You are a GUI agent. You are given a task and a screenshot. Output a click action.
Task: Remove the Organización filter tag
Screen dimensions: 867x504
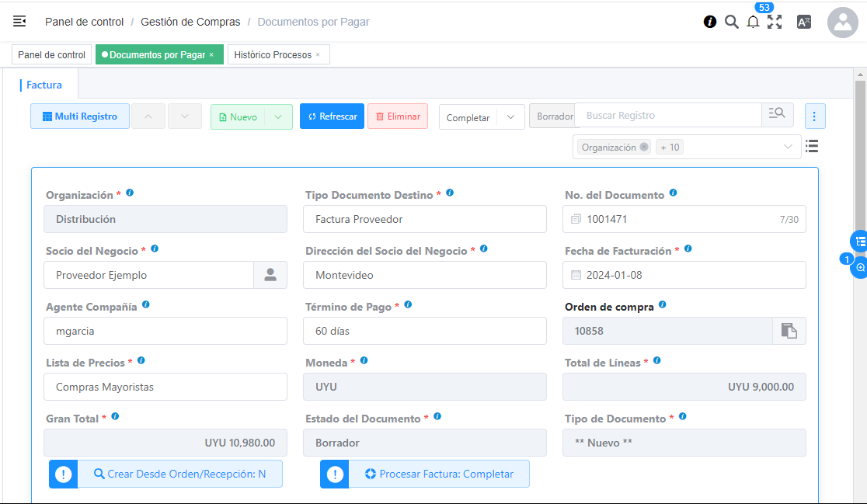(644, 147)
